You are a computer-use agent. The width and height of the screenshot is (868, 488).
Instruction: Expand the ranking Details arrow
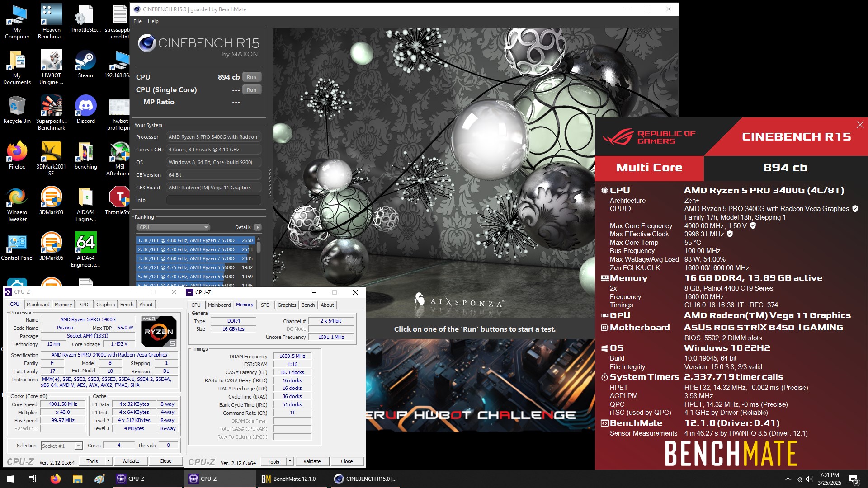click(258, 227)
